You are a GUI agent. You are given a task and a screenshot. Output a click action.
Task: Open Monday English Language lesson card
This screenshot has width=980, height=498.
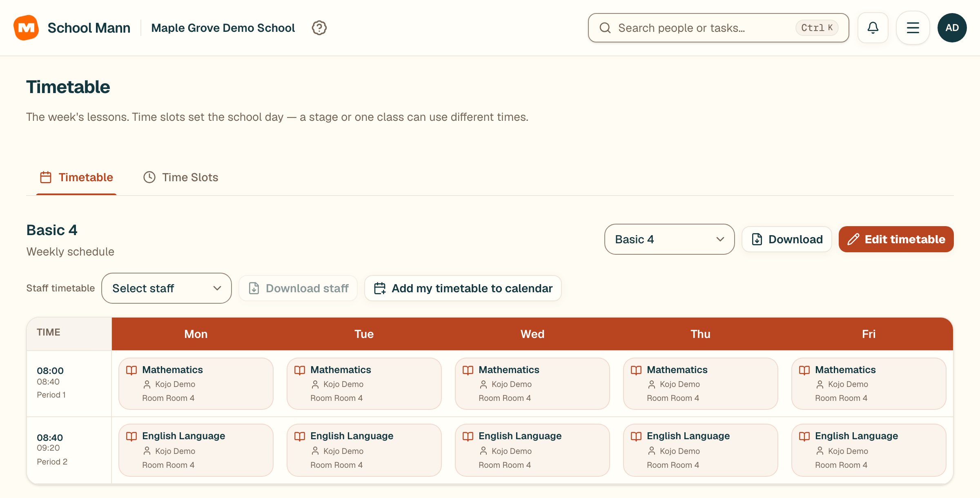[196, 450]
